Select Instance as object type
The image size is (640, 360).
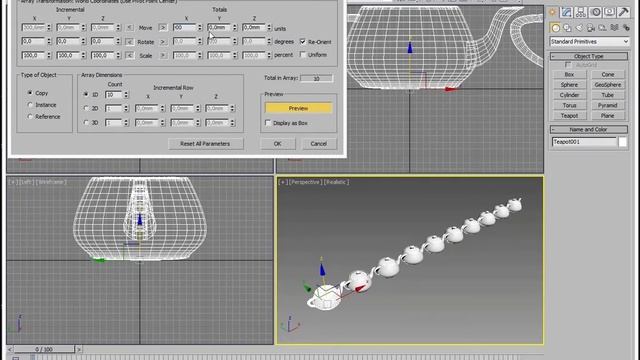pos(30,105)
